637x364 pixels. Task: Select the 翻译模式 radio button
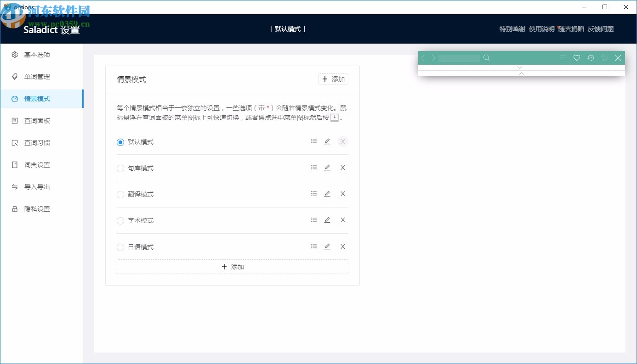120,194
